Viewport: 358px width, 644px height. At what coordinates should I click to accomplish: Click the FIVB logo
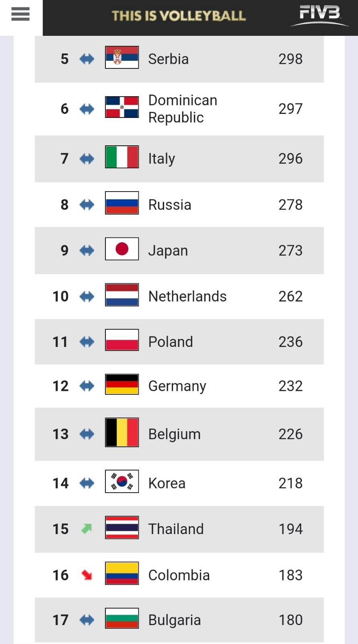tap(319, 15)
